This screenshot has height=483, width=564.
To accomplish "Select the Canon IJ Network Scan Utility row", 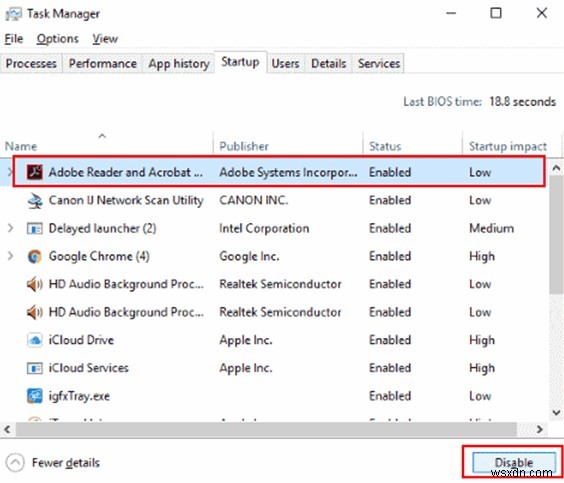I will (275, 200).
